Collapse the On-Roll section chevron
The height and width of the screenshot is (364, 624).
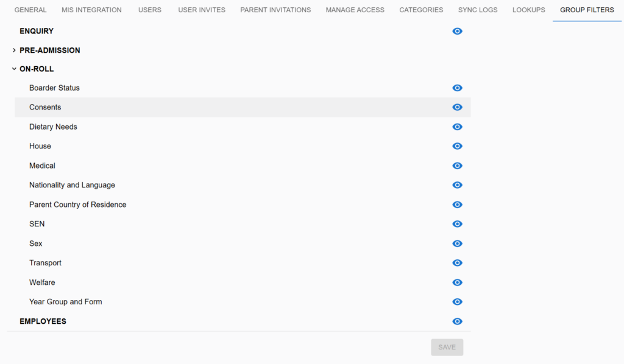tap(14, 69)
